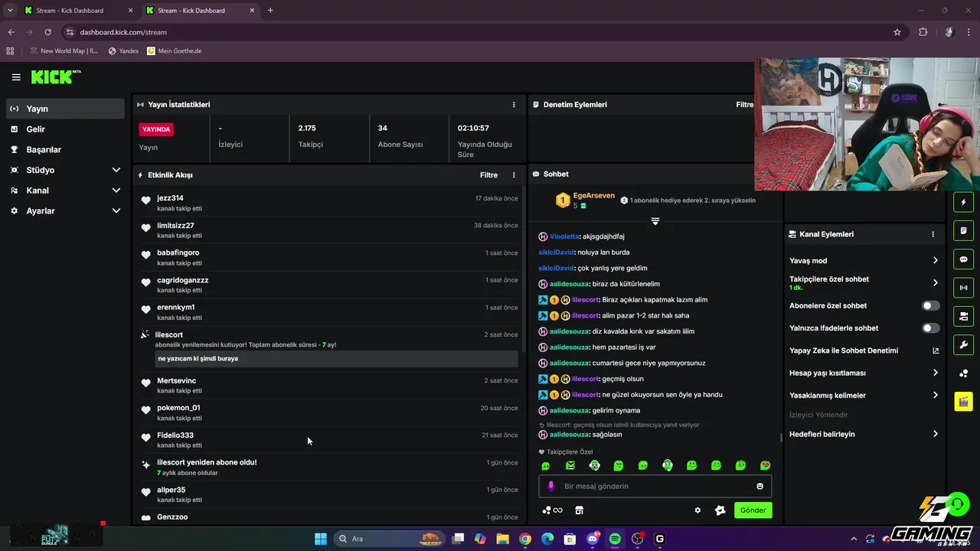980x551 pixels.
Task: Open emoji picker in chat input
Action: pyautogui.click(x=759, y=486)
